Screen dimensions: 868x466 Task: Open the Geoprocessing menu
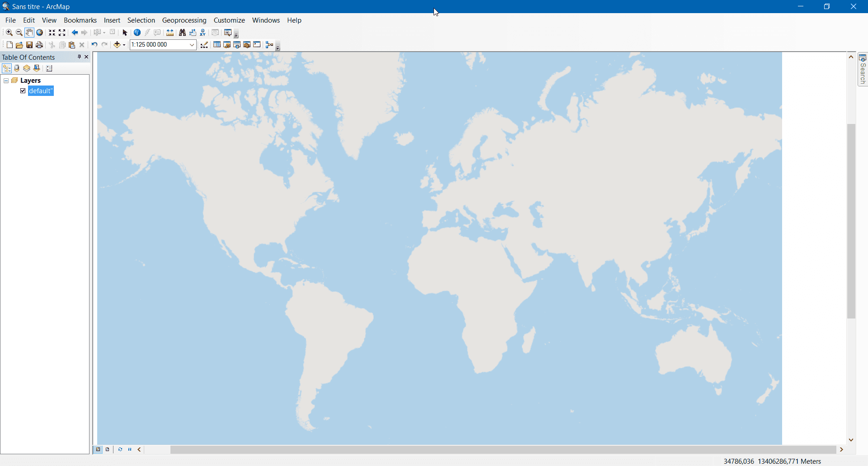tap(184, 20)
